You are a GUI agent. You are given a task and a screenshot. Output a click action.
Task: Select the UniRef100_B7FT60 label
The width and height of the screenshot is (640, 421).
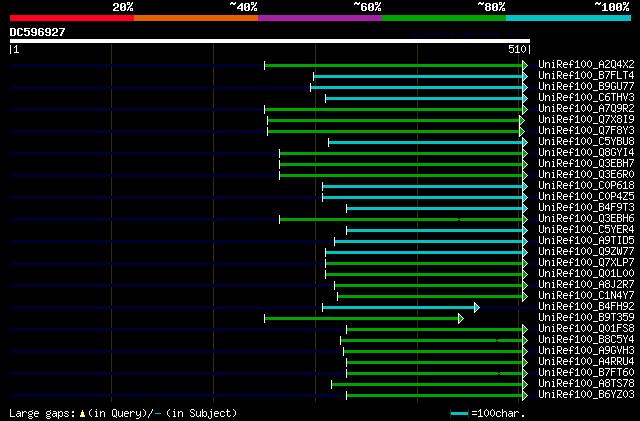pyautogui.click(x=586, y=373)
